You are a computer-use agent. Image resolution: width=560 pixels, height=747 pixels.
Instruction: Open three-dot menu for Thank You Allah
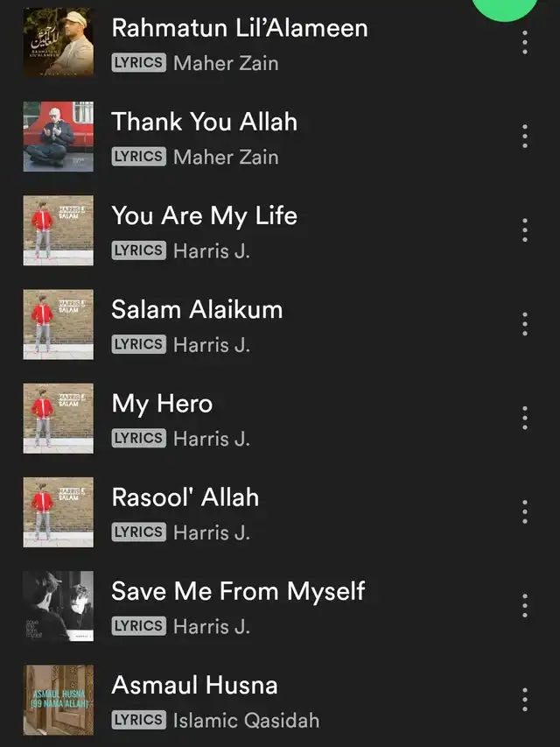[525, 137]
